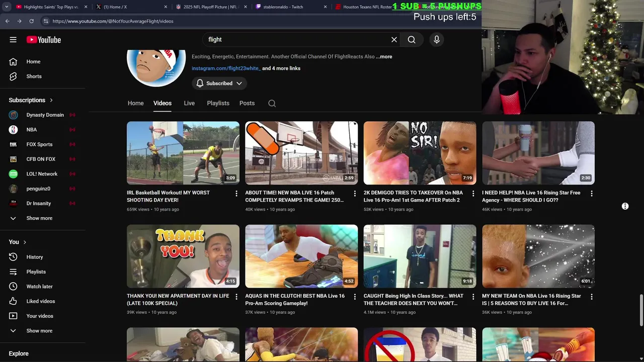This screenshot has height=362, width=644.
Task: Open the YouTube hamburger guide menu
Action: (x=13, y=40)
